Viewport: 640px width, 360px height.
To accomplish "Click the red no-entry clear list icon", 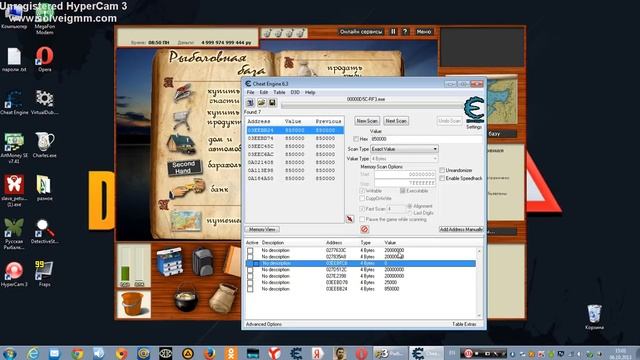I will pyautogui.click(x=364, y=229).
